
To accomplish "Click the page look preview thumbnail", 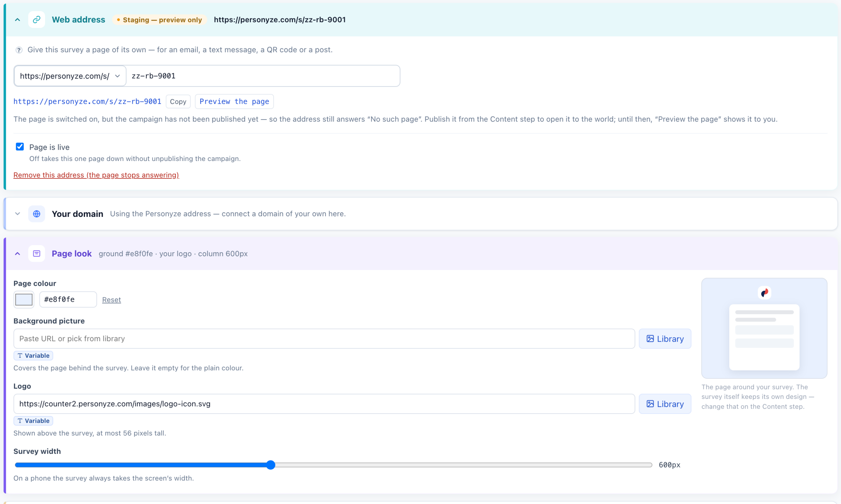I will (764, 328).
